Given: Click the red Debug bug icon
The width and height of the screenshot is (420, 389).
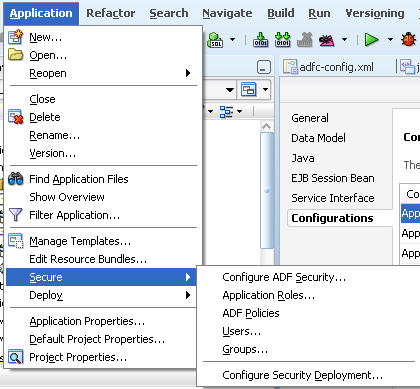Looking at the screenshot, I should 408,40.
